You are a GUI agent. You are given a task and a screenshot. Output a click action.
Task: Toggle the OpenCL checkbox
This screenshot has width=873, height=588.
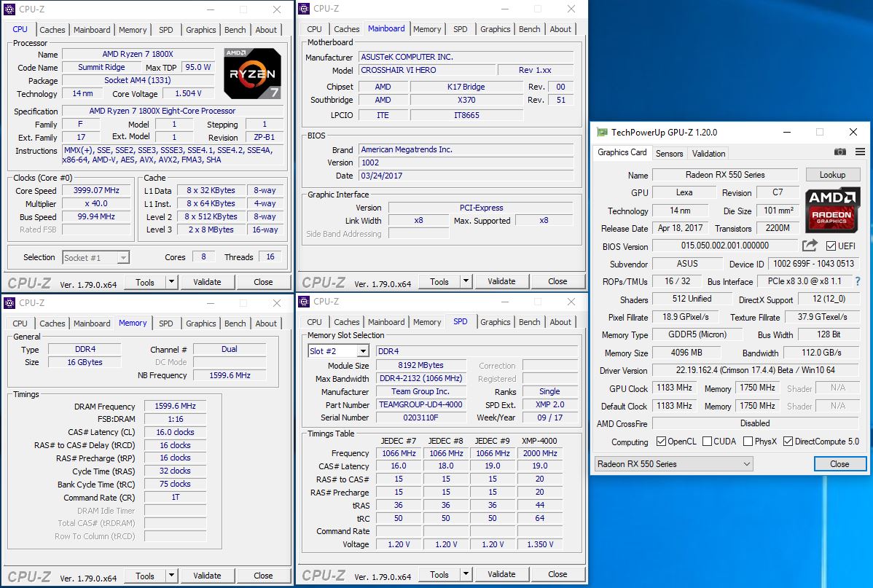point(661,442)
